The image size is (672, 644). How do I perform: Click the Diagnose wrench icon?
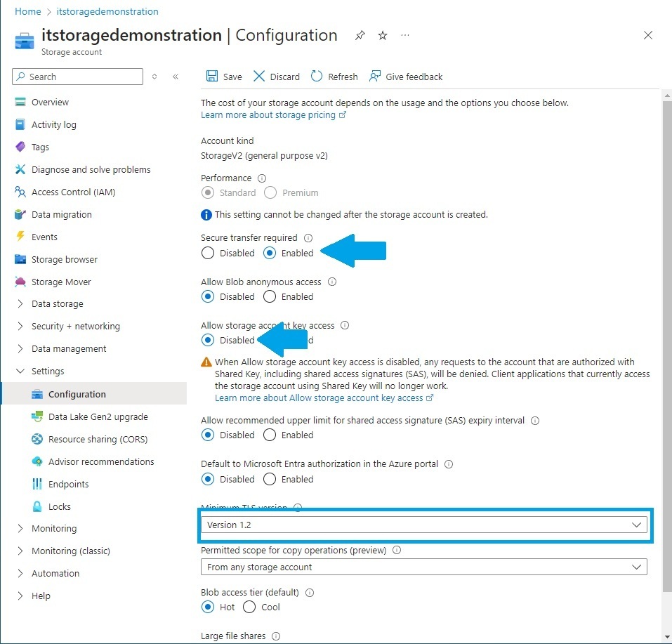click(x=20, y=169)
